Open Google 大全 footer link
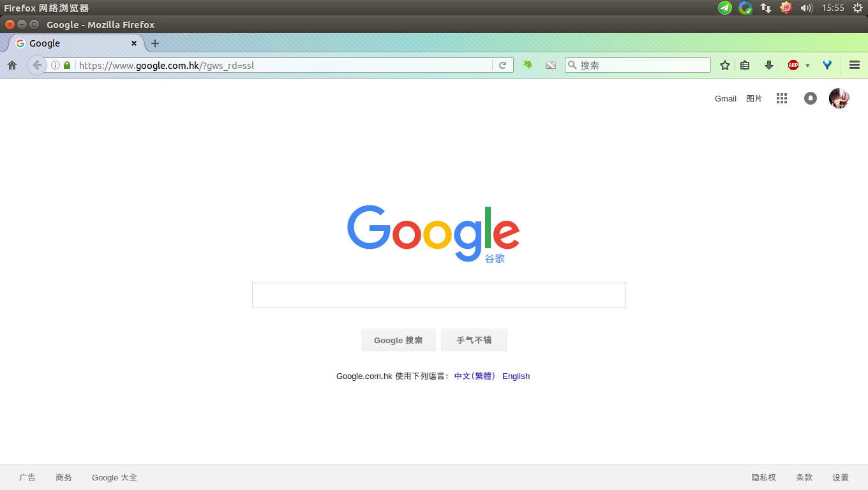 [114, 477]
